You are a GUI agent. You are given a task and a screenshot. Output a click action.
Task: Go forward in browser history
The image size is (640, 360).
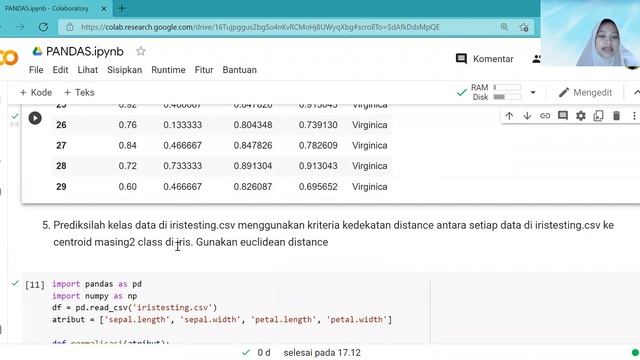point(20,27)
